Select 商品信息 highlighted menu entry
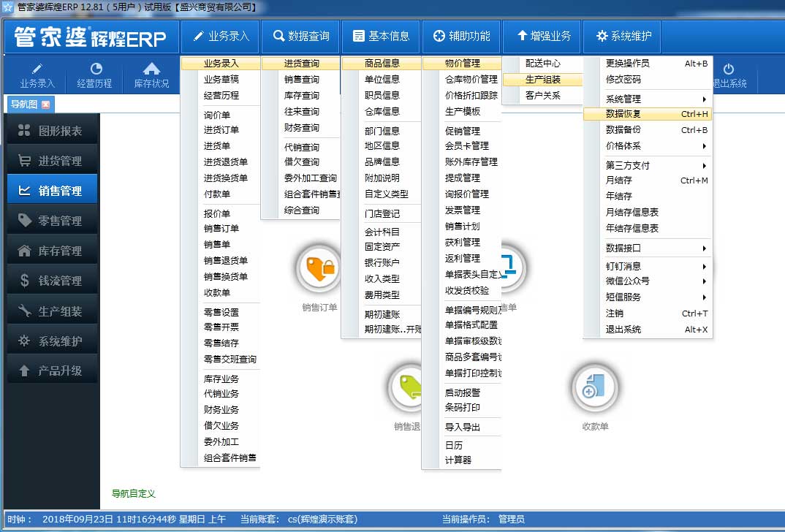This screenshot has height=532, width=785. coord(382,64)
